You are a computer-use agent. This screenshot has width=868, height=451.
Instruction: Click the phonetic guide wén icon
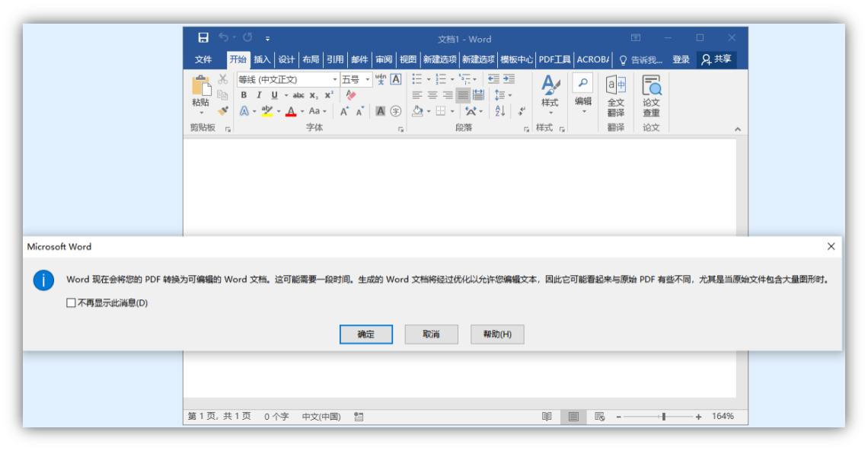[380, 79]
